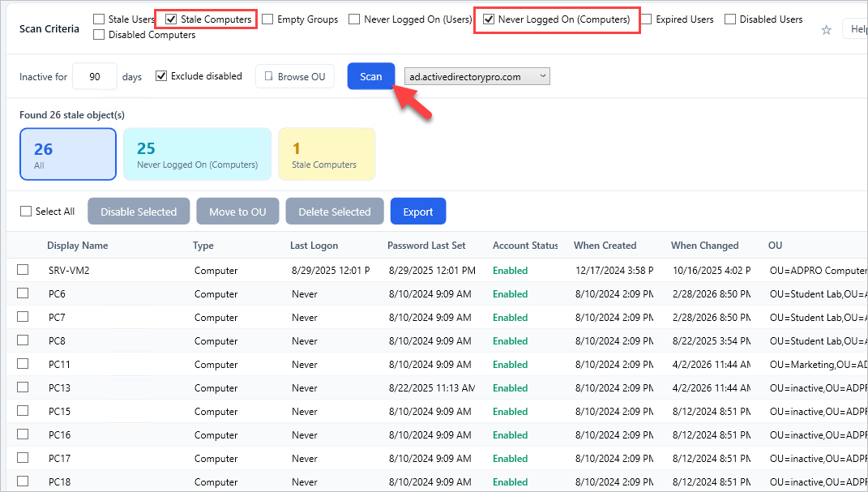Toggle the Exclude disabled checkbox
Viewport: 868px width, 492px height.
point(161,76)
